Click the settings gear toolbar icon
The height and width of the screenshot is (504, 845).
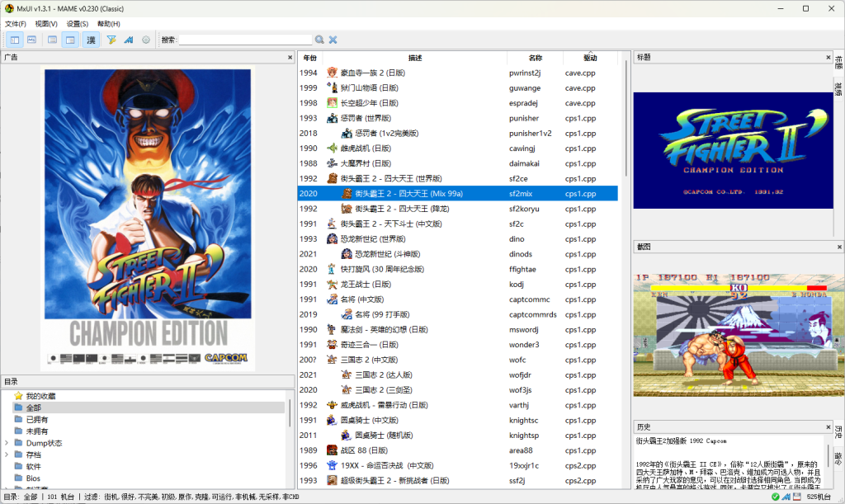pos(146,40)
